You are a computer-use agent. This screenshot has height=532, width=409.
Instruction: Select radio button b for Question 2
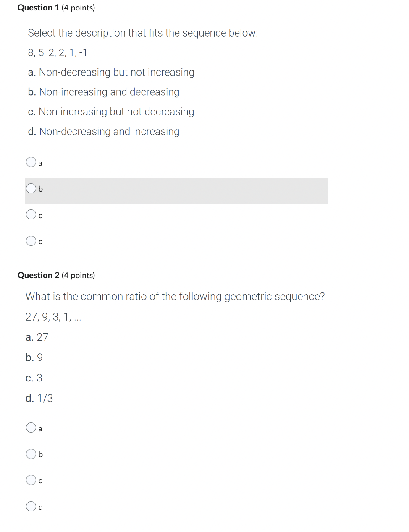click(x=31, y=454)
